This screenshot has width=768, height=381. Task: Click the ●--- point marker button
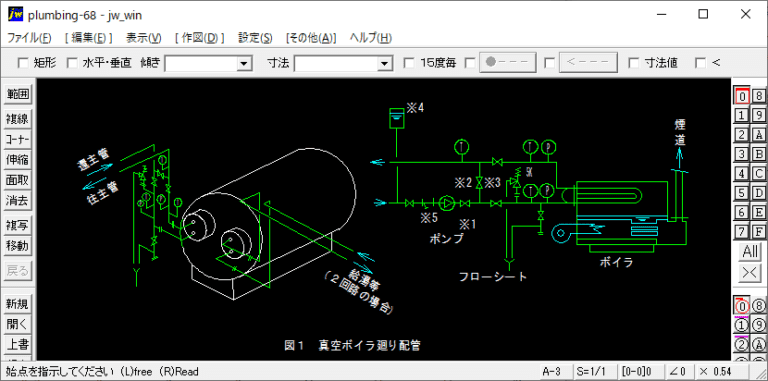[x=507, y=63]
